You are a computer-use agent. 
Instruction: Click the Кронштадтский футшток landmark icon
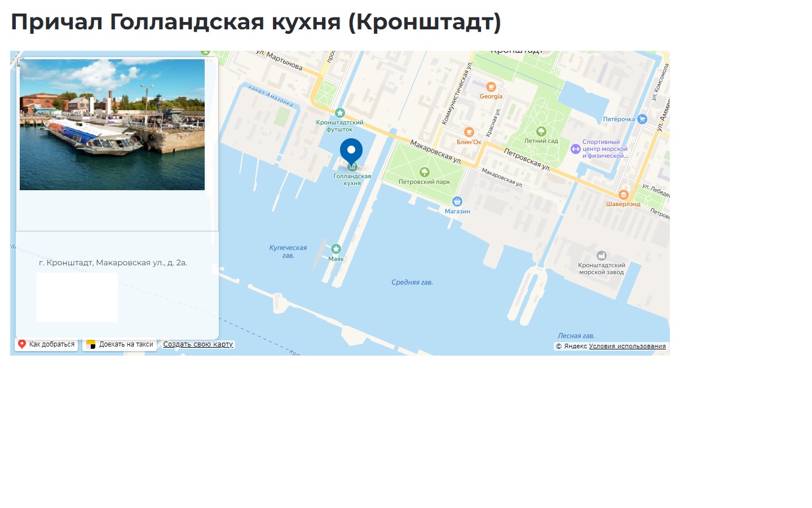[339, 113]
